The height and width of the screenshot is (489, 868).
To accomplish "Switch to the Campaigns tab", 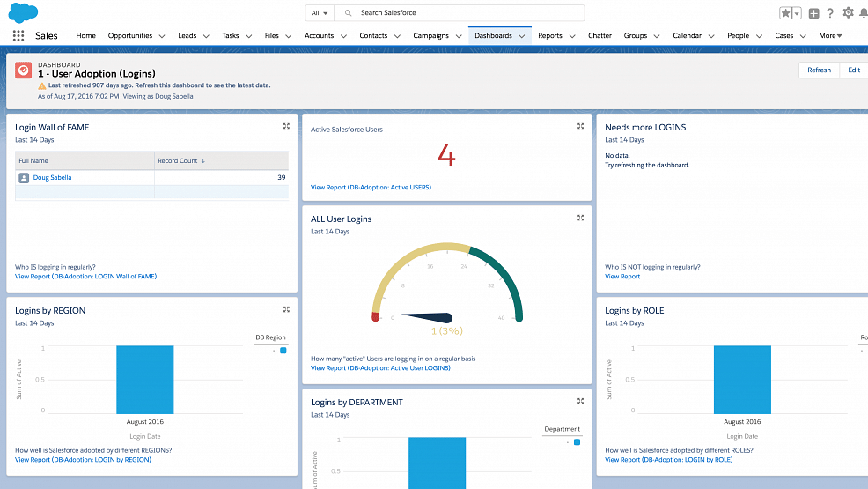I will coord(430,35).
